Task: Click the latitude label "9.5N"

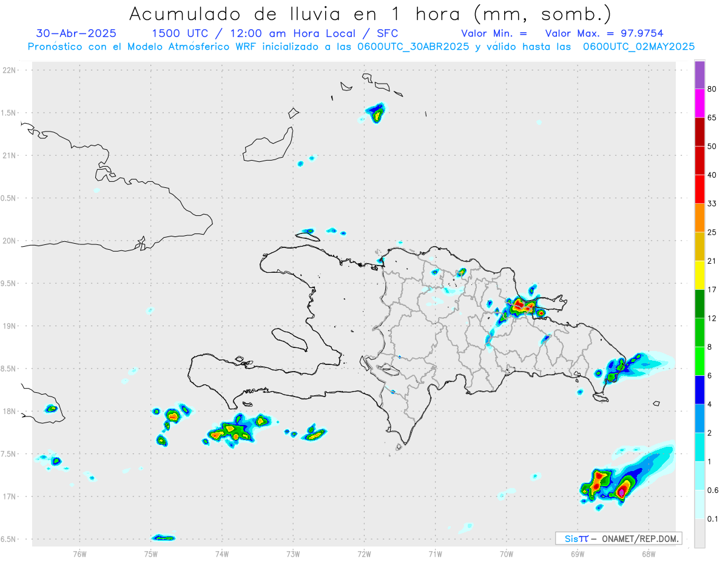Action: click(9, 284)
